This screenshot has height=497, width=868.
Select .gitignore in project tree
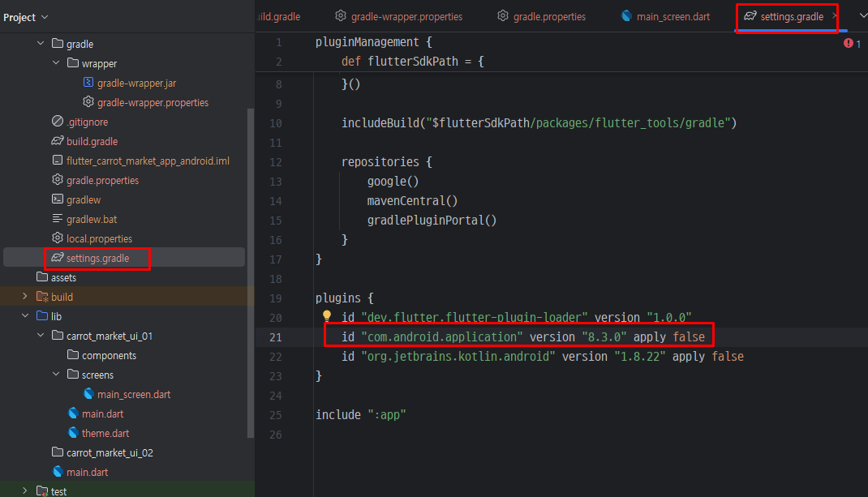88,122
